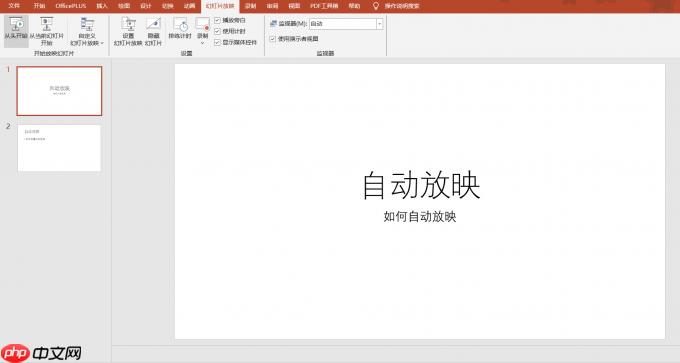Toggle the 播放旁白 checkbox
This screenshot has height=363, width=680.
click(x=218, y=20)
